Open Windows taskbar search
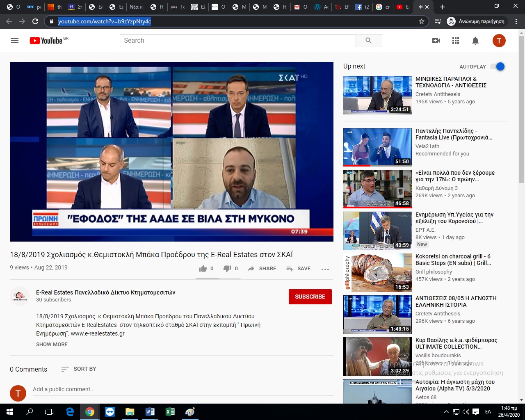 pos(30,412)
